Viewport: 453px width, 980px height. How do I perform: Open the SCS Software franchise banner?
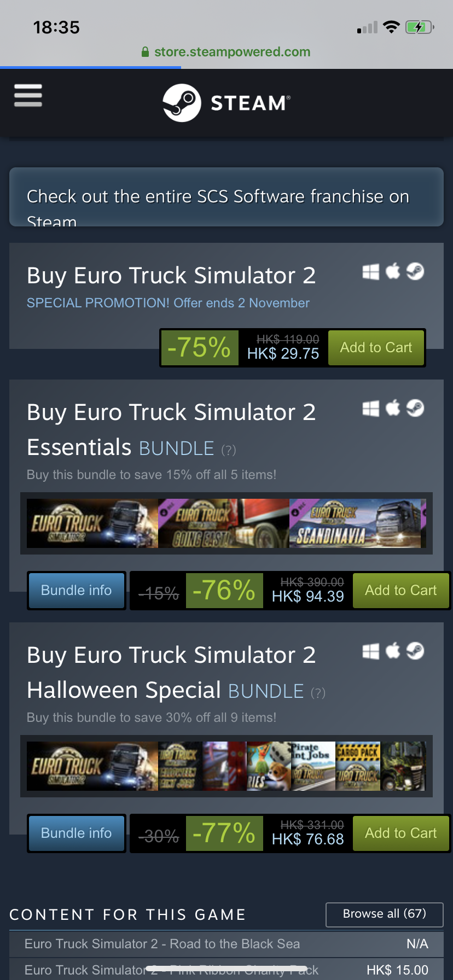[226, 197]
